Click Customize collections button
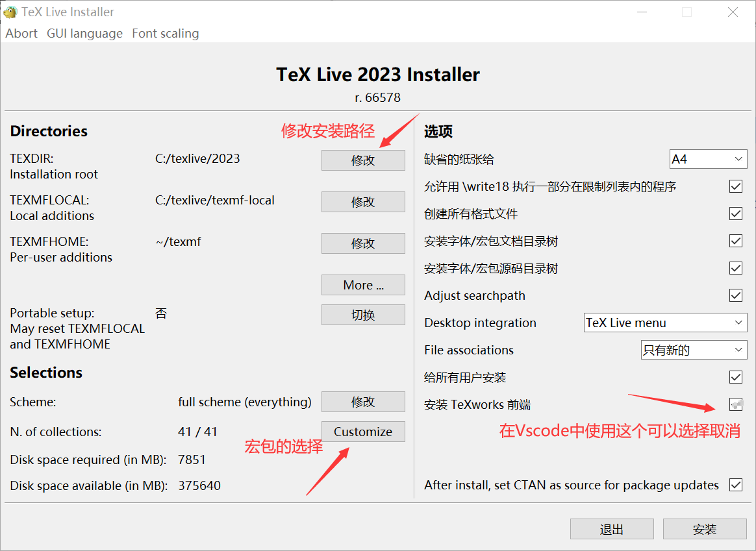Image resolution: width=756 pixels, height=551 pixels. (x=363, y=432)
